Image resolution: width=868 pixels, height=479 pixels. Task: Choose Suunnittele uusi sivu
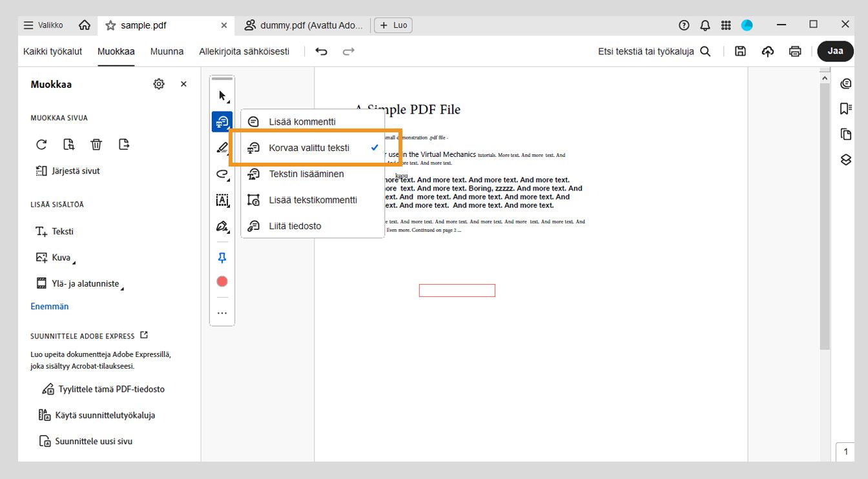tap(86, 442)
